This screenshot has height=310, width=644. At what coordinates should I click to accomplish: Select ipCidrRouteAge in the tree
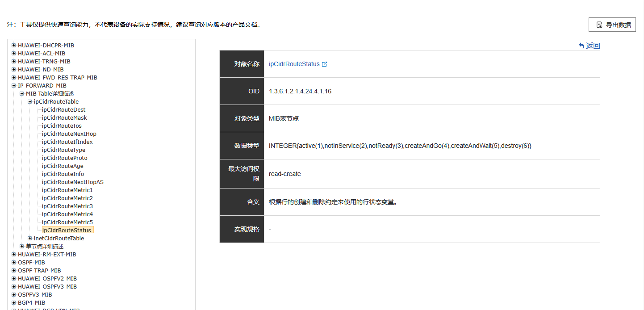point(63,166)
